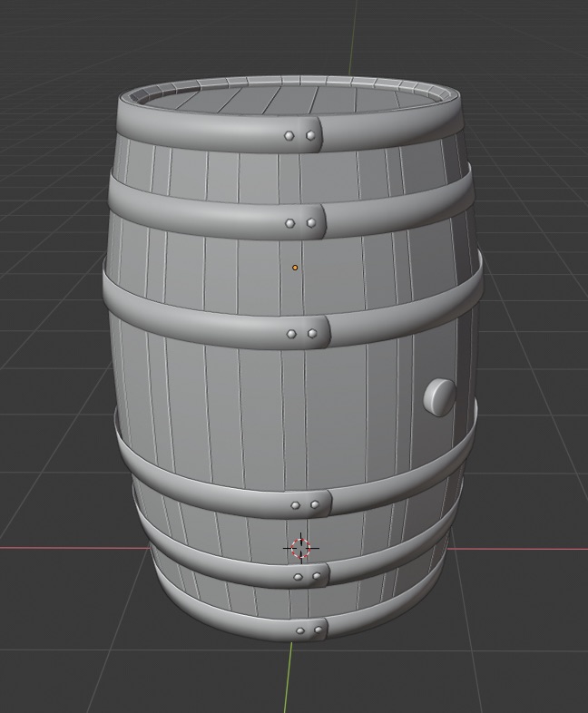Click right rivet on the topmost hoop
588x713 pixels.
(310, 135)
